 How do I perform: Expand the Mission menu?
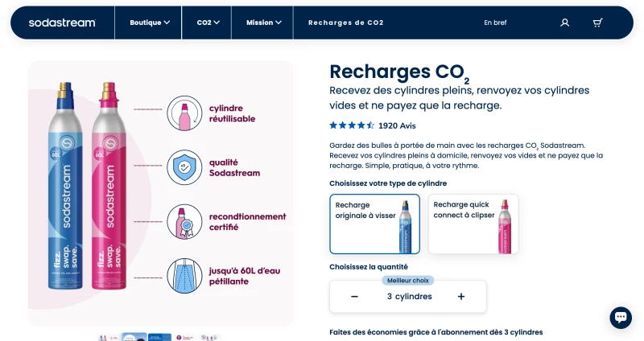pos(264,23)
